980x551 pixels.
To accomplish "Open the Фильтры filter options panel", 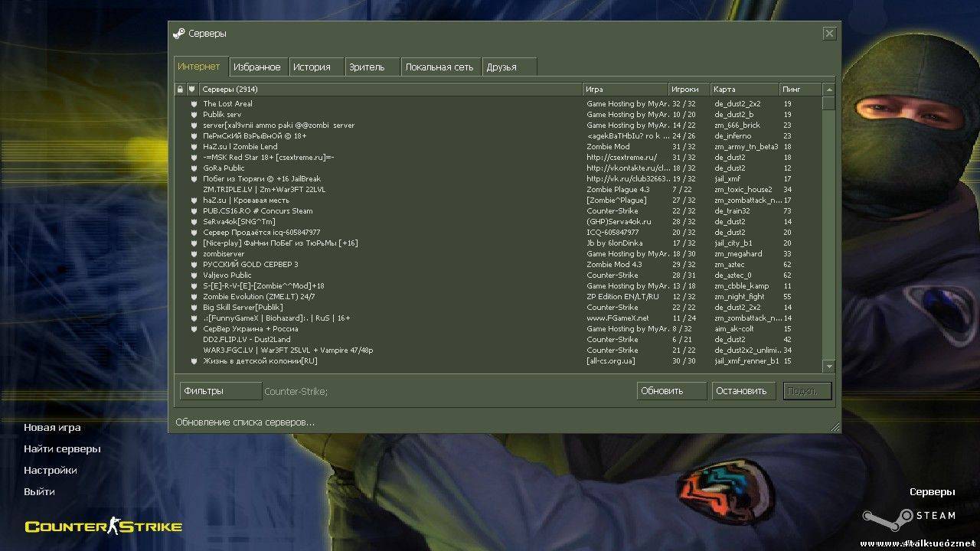I will 220,391.
